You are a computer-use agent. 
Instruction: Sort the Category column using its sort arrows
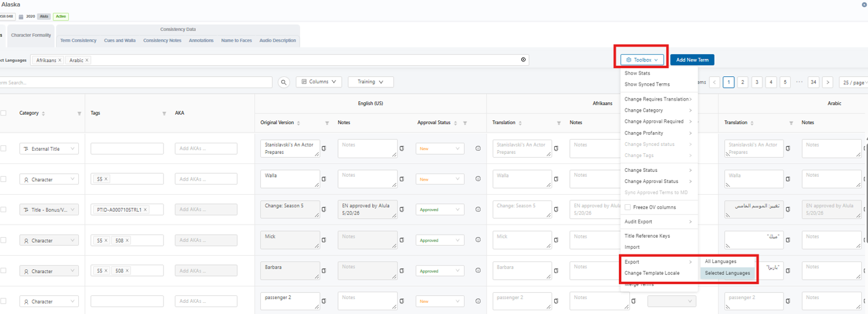[x=43, y=114]
